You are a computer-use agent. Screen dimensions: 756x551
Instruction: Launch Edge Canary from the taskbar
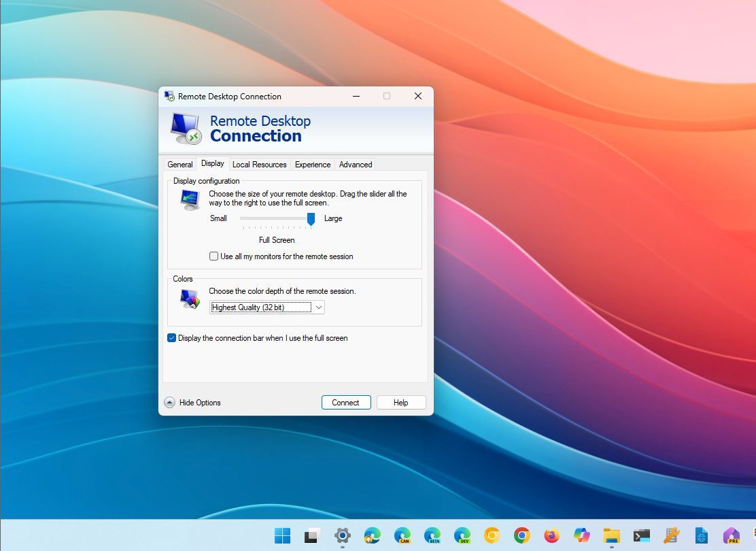pyautogui.click(x=402, y=535)
